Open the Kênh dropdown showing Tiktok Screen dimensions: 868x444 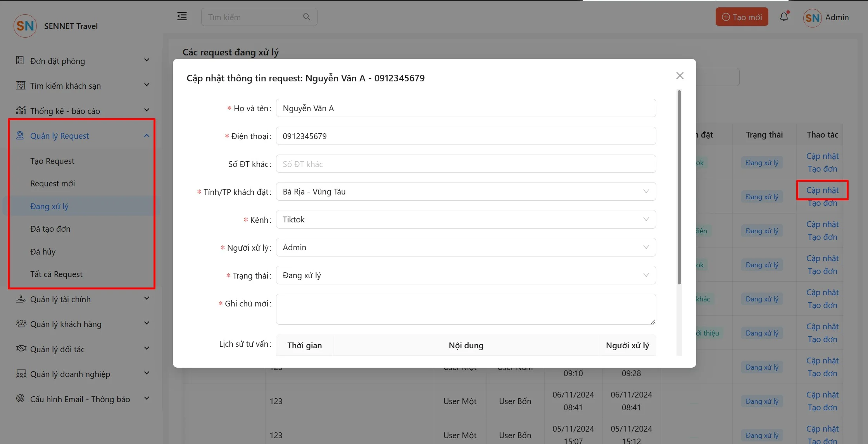pyautogui.click(x=466, y=219)
